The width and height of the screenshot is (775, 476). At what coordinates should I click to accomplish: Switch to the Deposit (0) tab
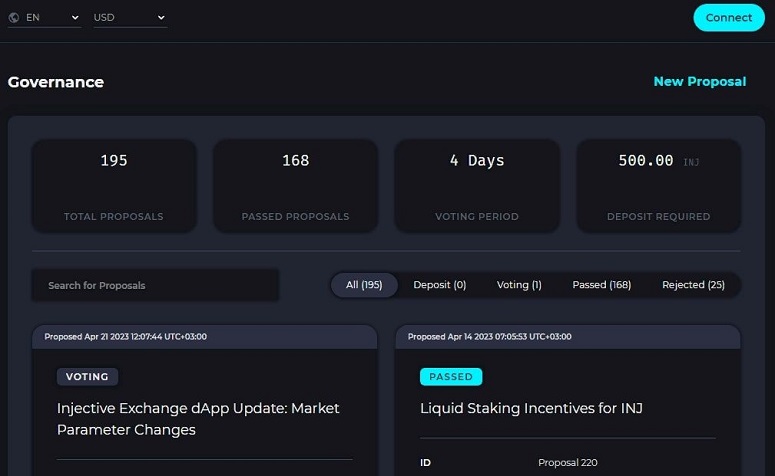point(440,285)
